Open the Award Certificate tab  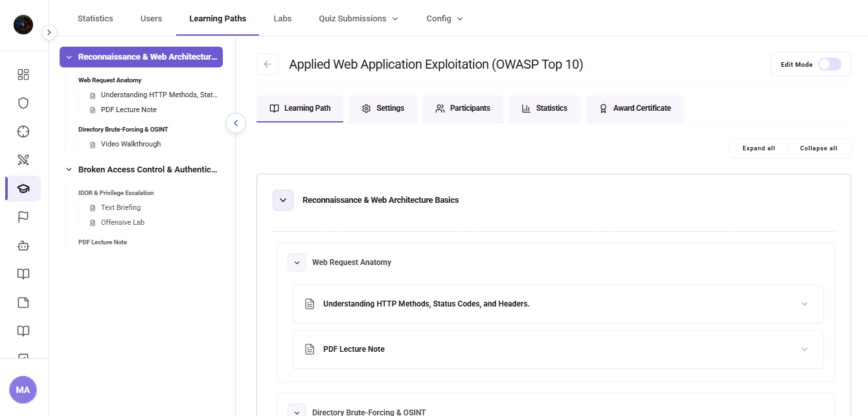click(x=635, y=108)
